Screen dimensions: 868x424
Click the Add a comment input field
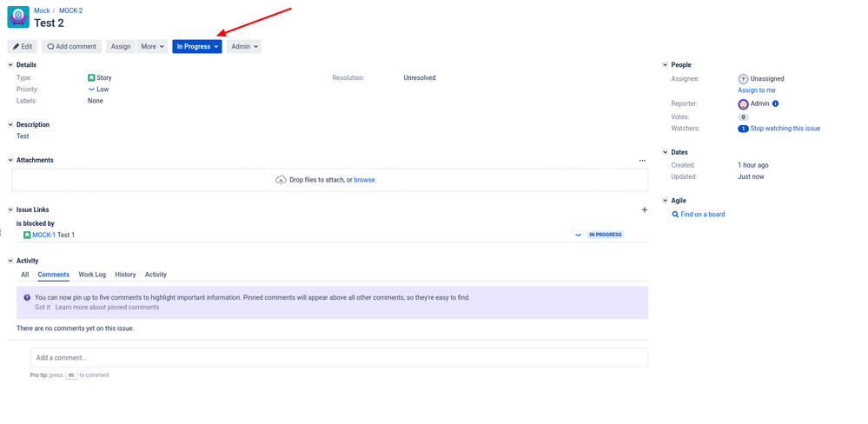(x=339, y=358)
